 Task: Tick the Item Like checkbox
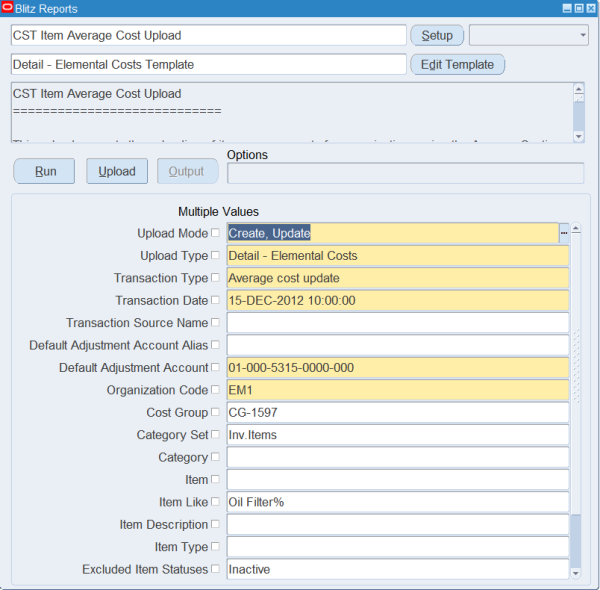(x=215, y=502)
